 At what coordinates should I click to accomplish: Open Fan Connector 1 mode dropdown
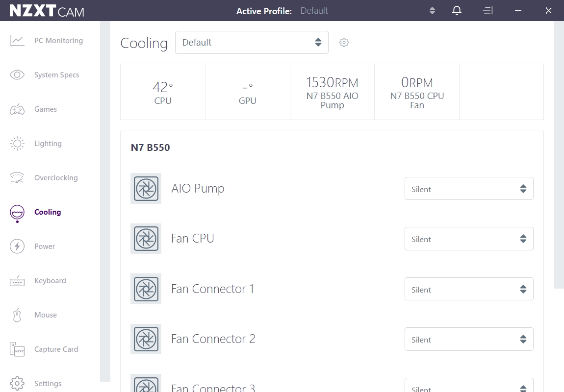click(469, 289)
